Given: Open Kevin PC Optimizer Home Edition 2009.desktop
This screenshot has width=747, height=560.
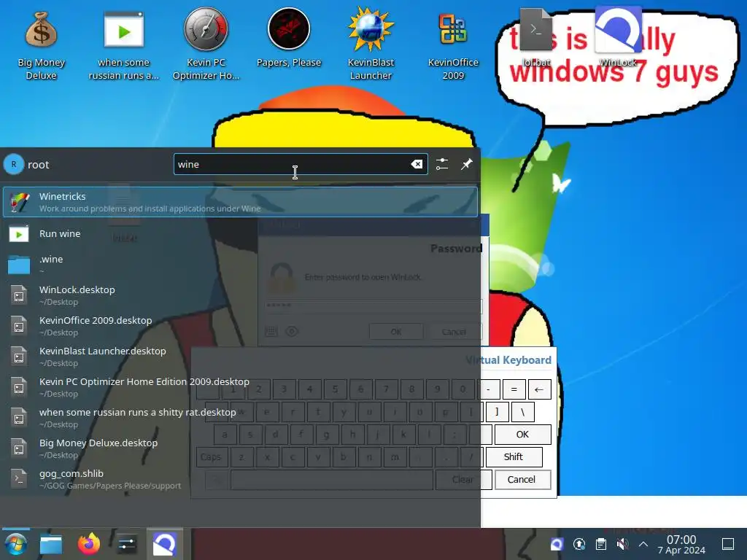Looking at the screenshot, I should (x=240, y=387).
